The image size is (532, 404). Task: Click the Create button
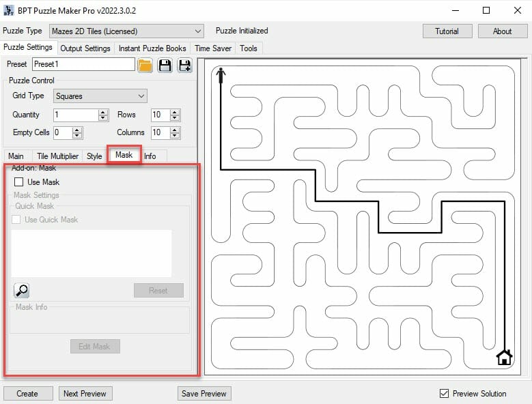coord(27,394)
